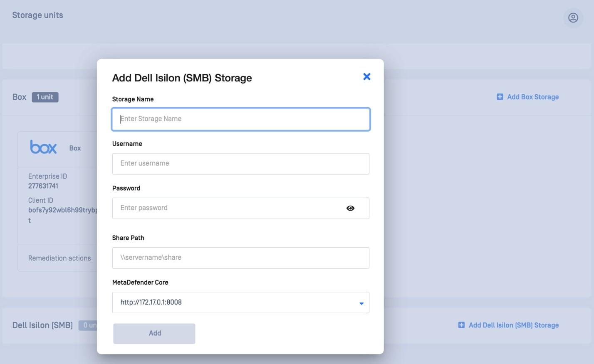Viewport: 594px width, 364px height.
Task: Open the user profile icon
Action: point(573,18)
